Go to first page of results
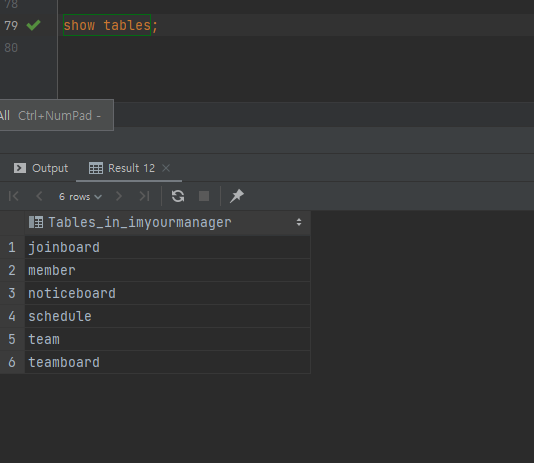The height and width of the screenshot is (463, 534). [14, 196]
